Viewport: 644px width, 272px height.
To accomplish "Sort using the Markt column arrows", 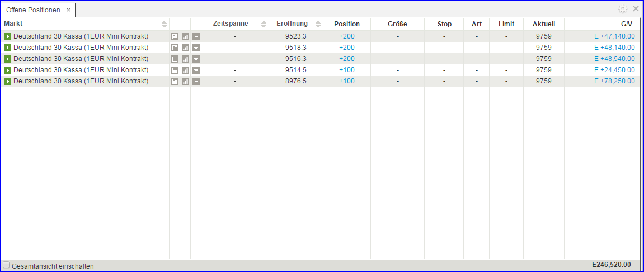I will tap(164, 24).
